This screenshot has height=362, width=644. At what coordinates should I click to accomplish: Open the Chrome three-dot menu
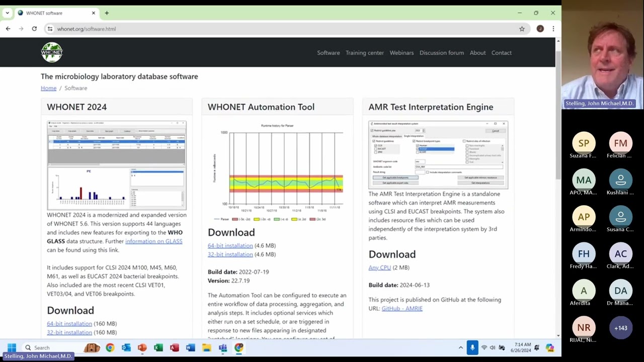click(553, 29)
